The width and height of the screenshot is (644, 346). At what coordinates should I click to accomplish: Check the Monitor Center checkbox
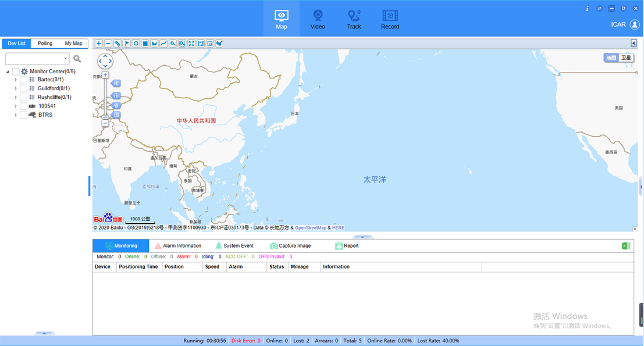(x=16, y=72)
